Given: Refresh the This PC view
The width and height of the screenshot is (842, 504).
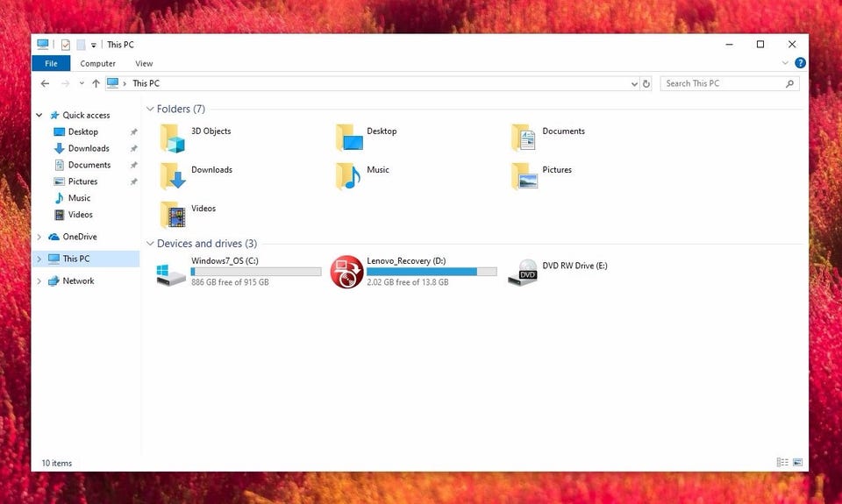Looking at the screenshot, I should (646, 83).
